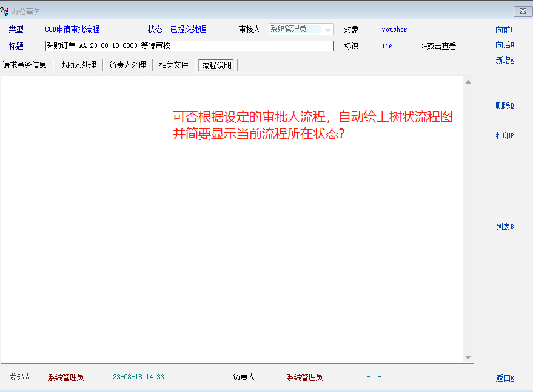
Task: Click the 打印 button
Action: point(505,136)
